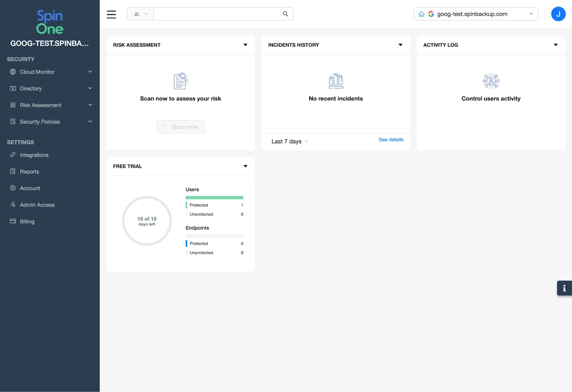Click the Scan now button
Screen dimensions: 572x392
point(181,126)
